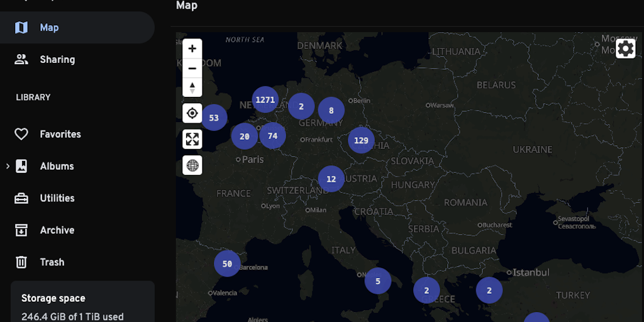Zoom in on the map

192,49
